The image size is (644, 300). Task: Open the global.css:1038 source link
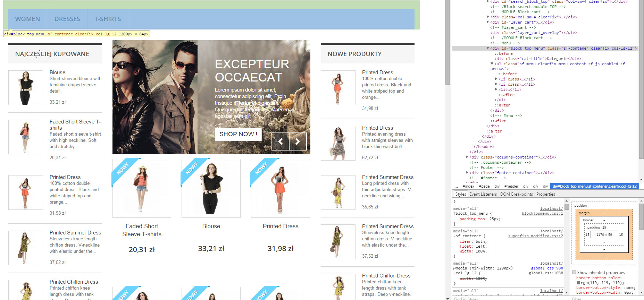click(546, 273)
